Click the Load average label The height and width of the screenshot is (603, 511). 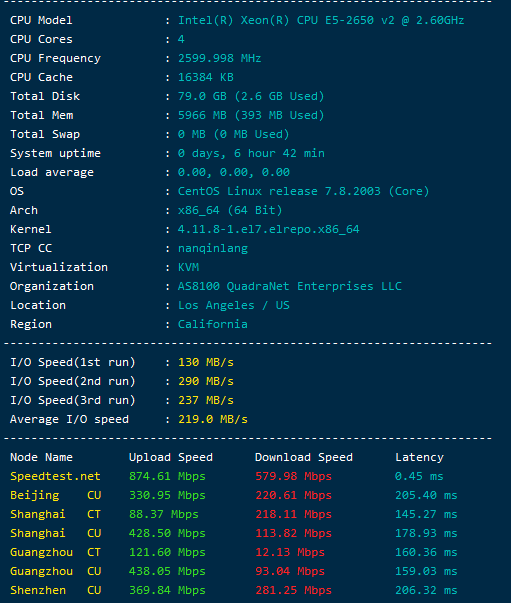(x=52, y=172)
